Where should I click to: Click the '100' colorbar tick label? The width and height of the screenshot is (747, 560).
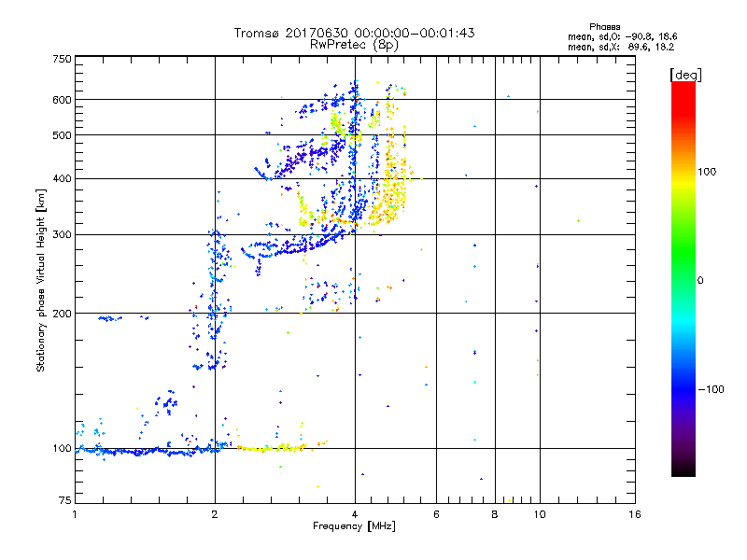(707, 172)
